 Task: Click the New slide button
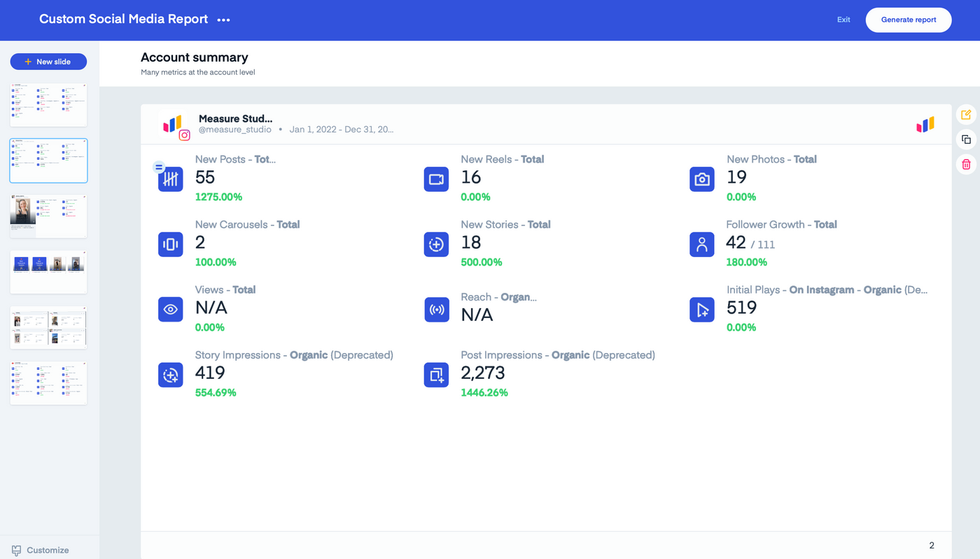tap(48, 62)
